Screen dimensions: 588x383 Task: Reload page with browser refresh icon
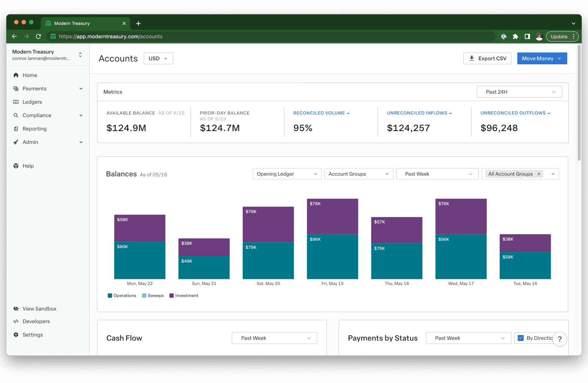coord(39,37)
